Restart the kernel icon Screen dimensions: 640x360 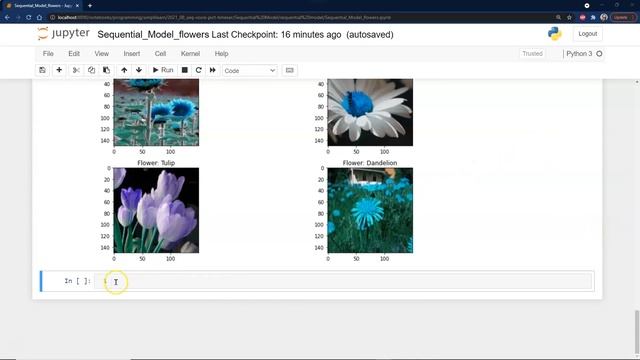pyautogui.click(x=198, y=70)
